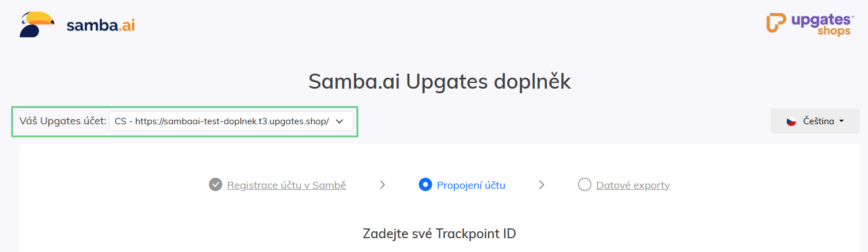Open the Upgates account select box
The width and height of the screenshot is (868, 252).
click(x=222, y=121)
